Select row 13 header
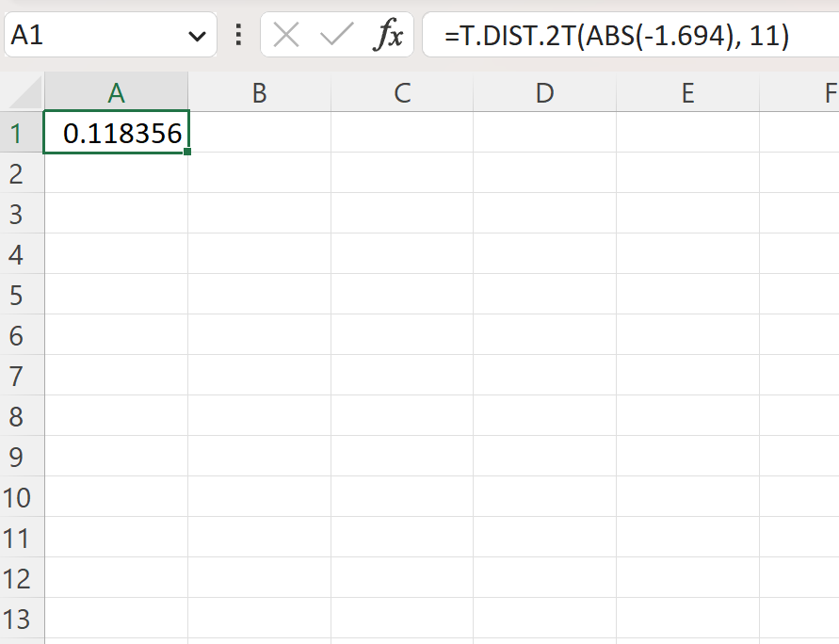This screenshot has height=644, width=839. point(21,619)
